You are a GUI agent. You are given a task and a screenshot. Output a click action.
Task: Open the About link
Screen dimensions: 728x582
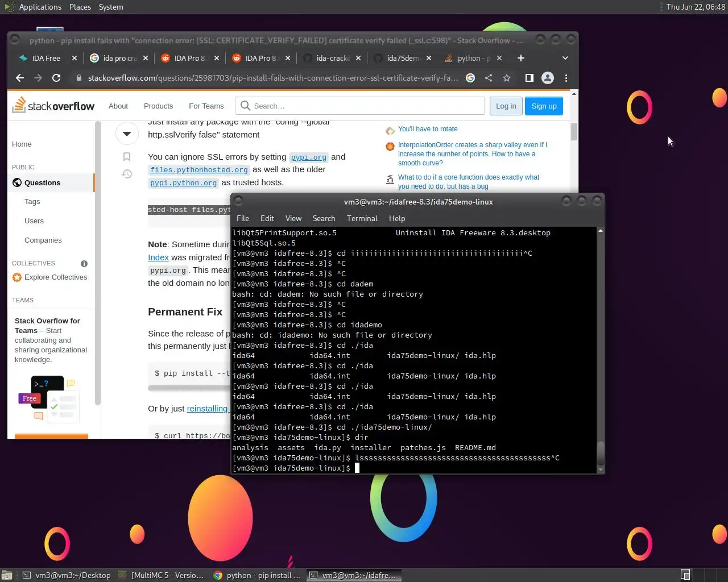(x=118, y=106)
